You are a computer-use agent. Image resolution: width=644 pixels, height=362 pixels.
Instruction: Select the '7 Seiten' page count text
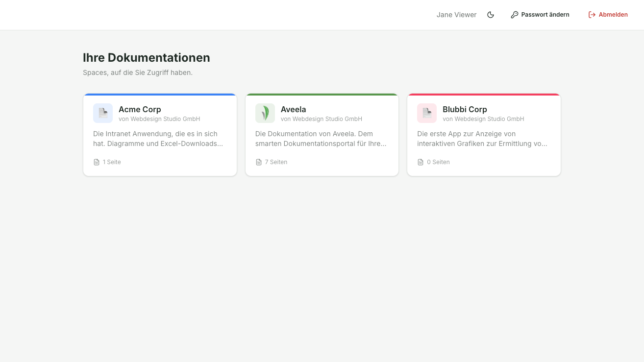(276, 162)
